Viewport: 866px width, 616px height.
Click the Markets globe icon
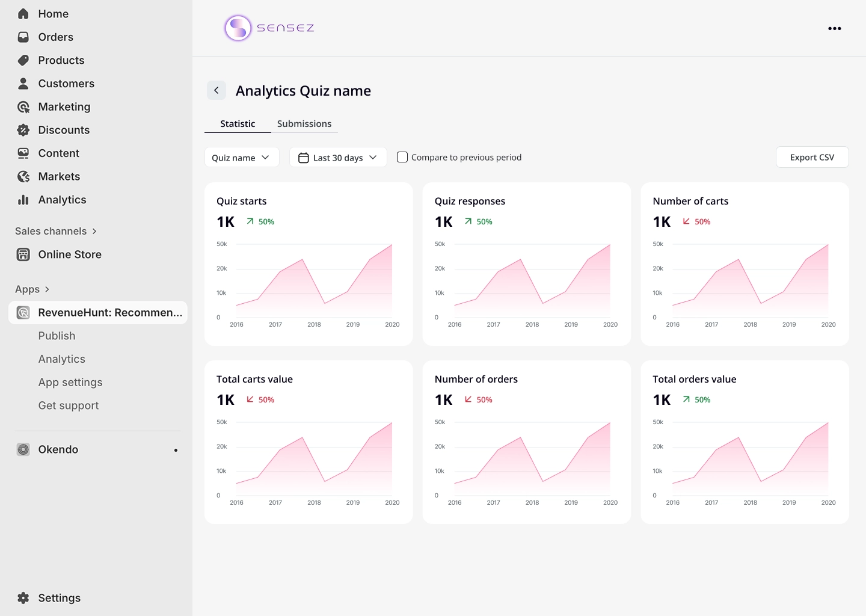(x=23, y=177)
